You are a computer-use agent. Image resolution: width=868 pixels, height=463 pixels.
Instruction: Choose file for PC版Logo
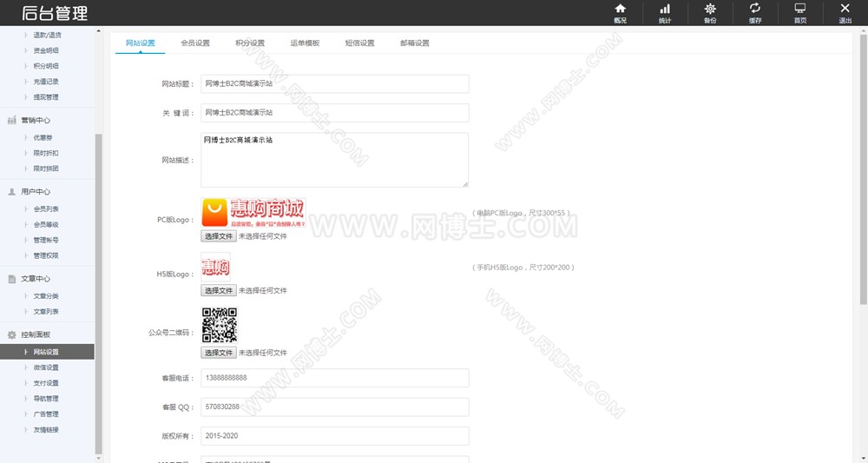click(219, 236)
